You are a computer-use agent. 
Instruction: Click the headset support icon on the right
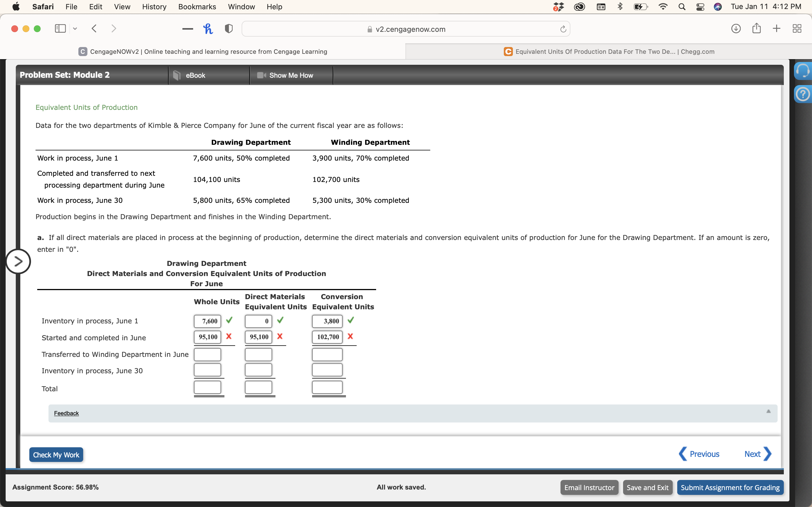point(803,70)
